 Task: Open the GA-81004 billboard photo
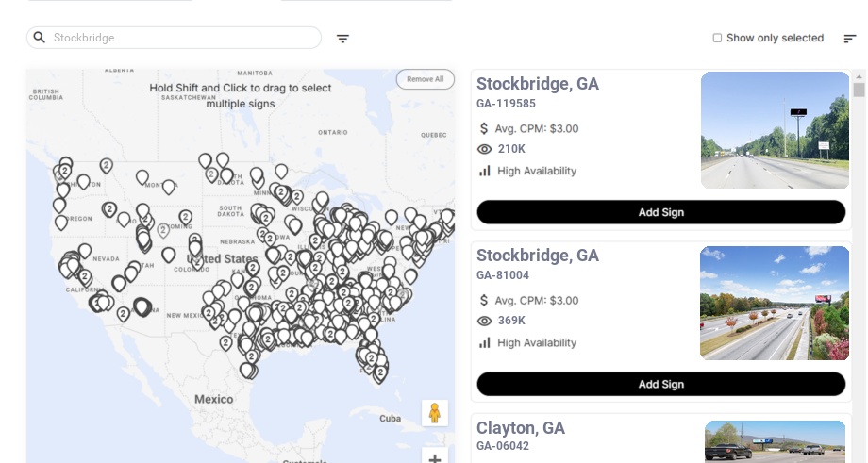coord(775,303)
